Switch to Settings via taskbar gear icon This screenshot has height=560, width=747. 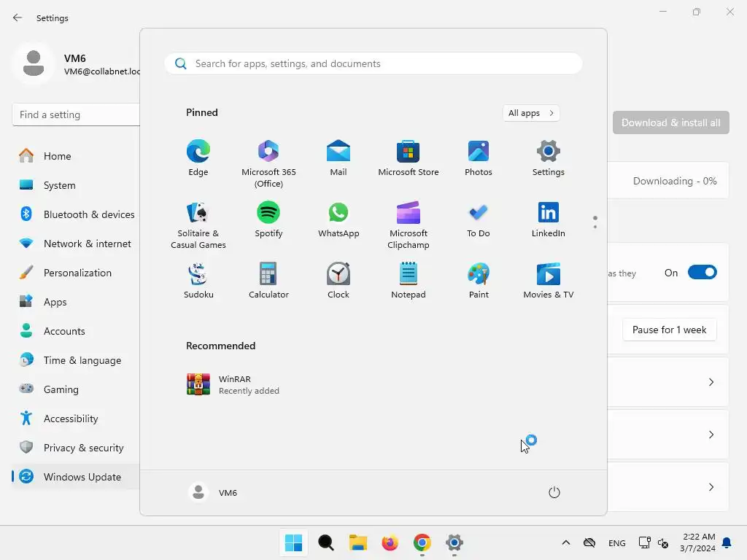(x=454, y=542)
